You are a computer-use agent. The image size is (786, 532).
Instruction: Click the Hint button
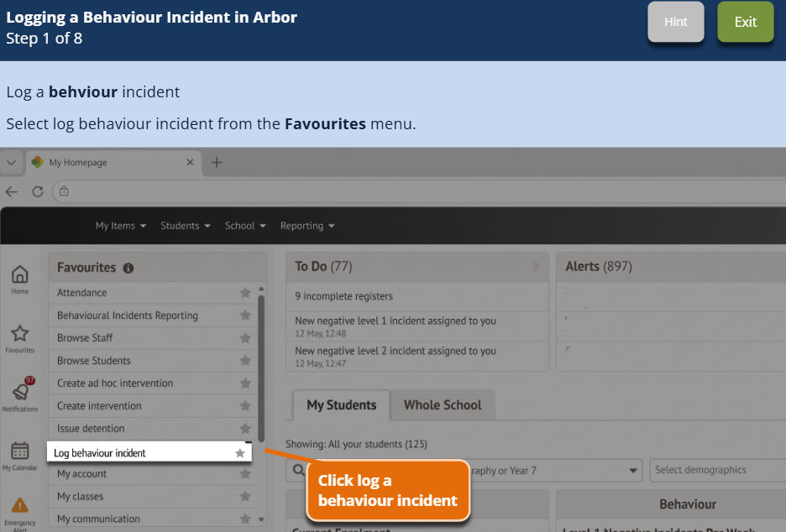pos(676,22)
